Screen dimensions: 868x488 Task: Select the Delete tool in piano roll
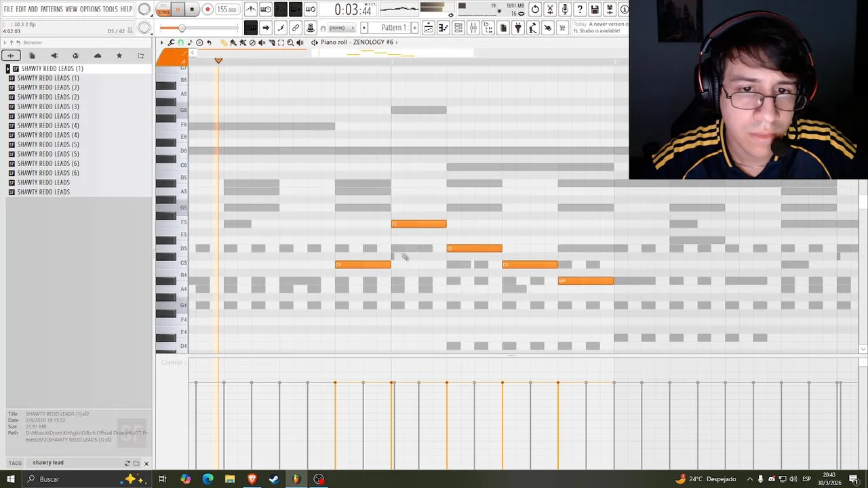coord(252,43)
